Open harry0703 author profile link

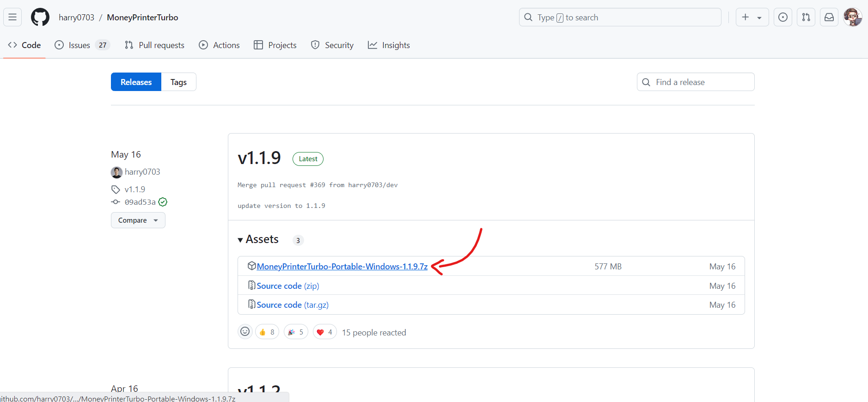(x=142, y=172)
